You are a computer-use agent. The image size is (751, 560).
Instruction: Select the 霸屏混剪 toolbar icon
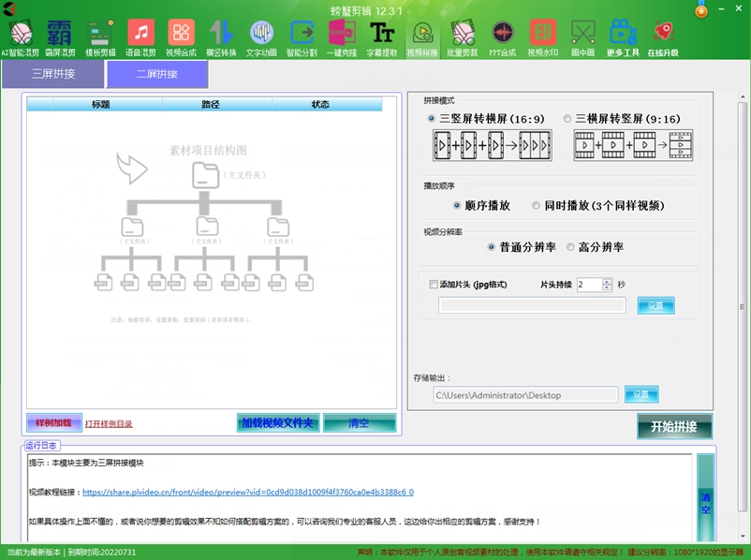(60, 36)
